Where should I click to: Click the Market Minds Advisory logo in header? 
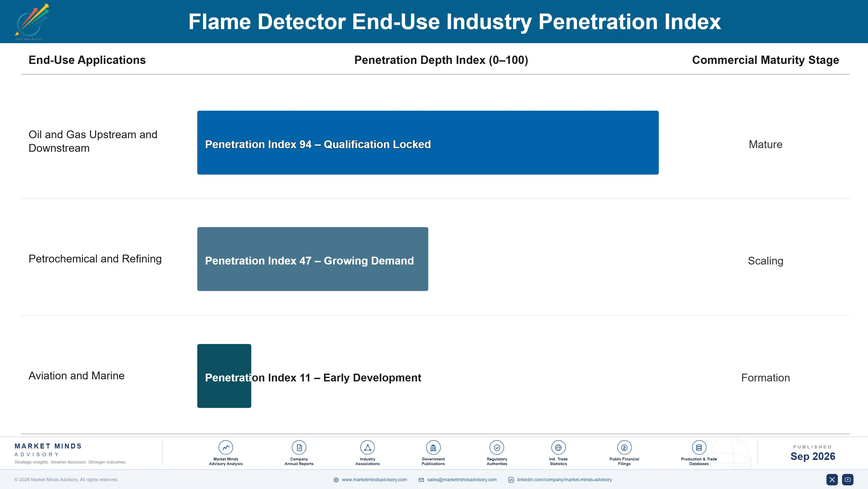tap(32, 22)
